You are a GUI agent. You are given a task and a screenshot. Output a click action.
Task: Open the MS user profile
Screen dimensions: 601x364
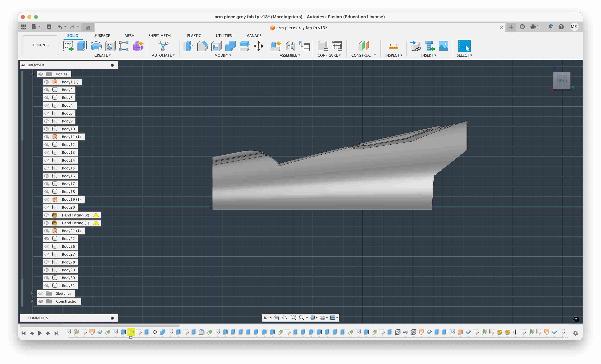[x=574, y=27]
